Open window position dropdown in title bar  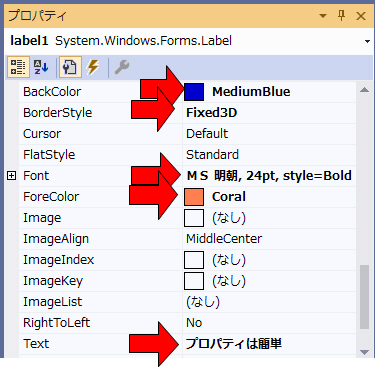point(323,16)
